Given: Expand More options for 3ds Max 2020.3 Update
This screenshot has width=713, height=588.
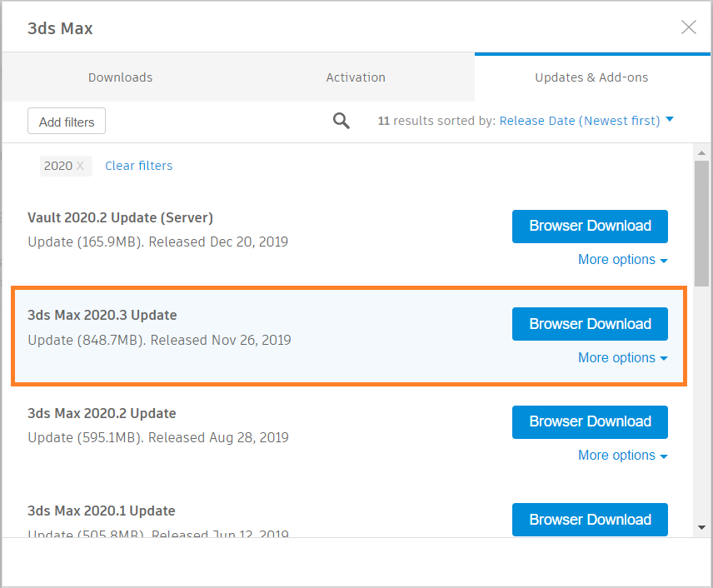Looking at the screenshot, I should [x=622, y=357].
